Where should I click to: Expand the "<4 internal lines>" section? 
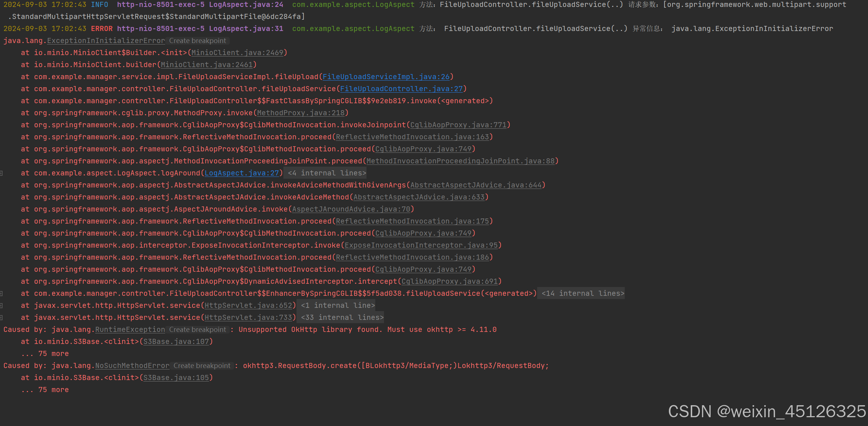(x=326, y=173)
